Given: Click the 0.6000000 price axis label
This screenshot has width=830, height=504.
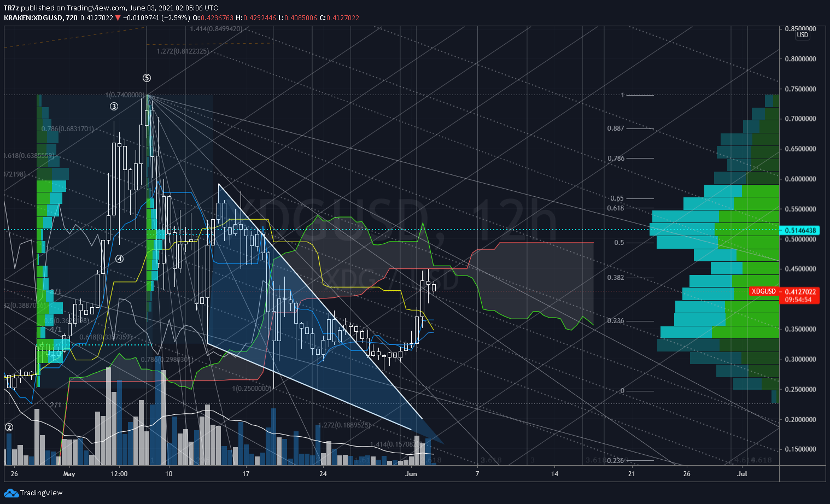Looking at the screenshot, I should 800,179.
